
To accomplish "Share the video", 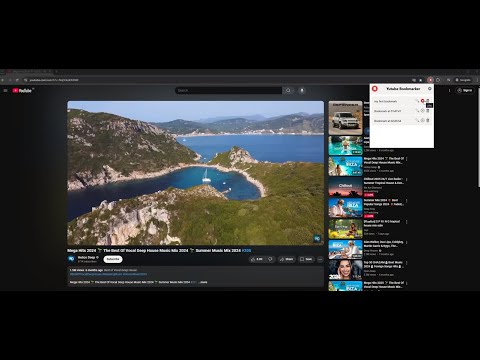I will [x=286, y=259].
